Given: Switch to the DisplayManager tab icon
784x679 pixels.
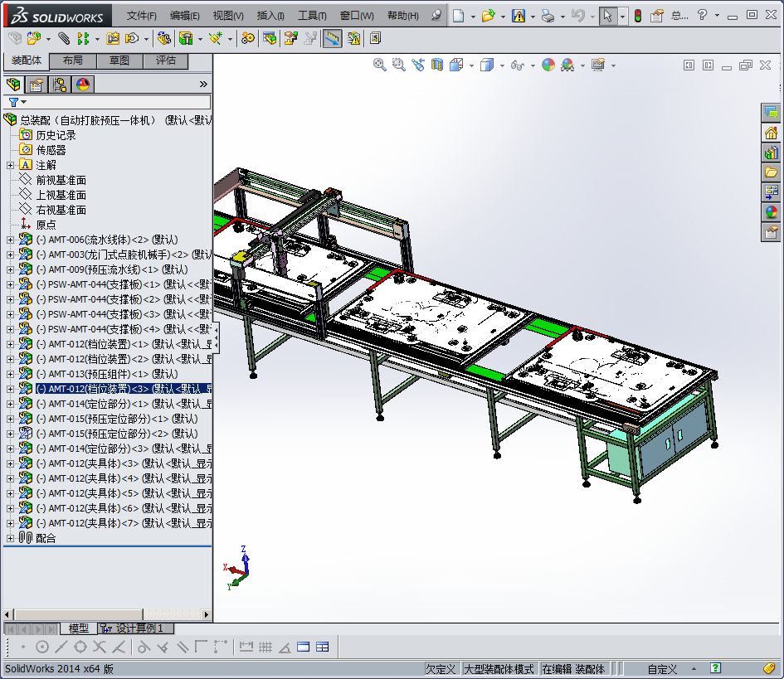Looking at the screenshot, I should tap(83, 85).
